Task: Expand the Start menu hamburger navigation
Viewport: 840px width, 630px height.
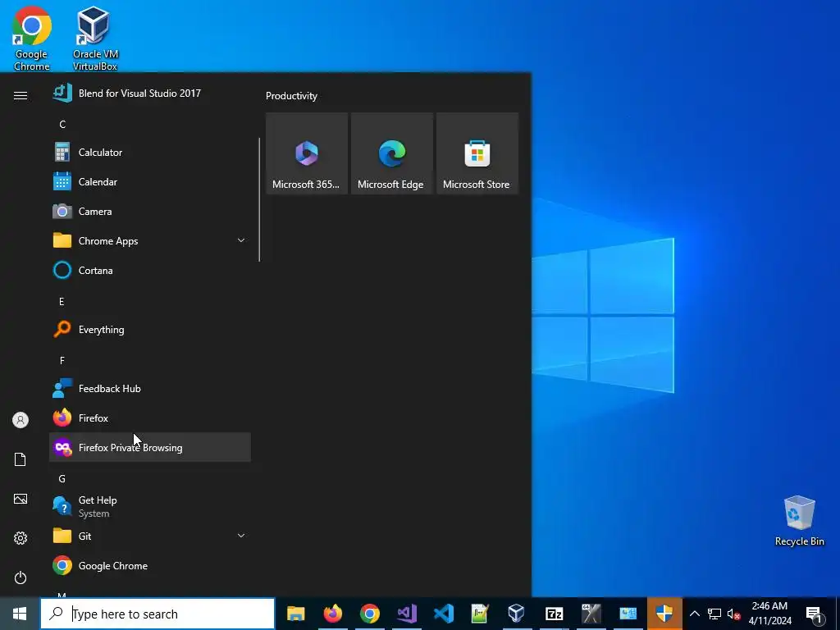Action: (x=21, y=95)
